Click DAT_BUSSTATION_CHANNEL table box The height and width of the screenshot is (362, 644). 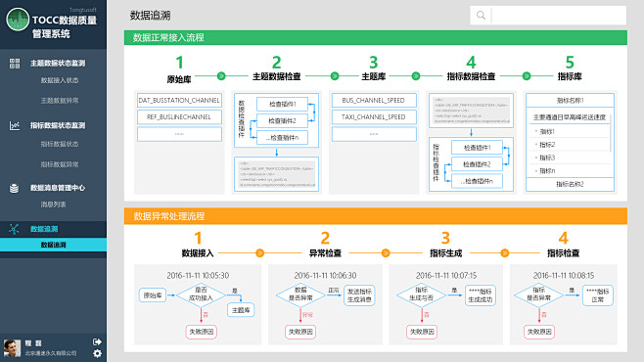tap(179, 100)
